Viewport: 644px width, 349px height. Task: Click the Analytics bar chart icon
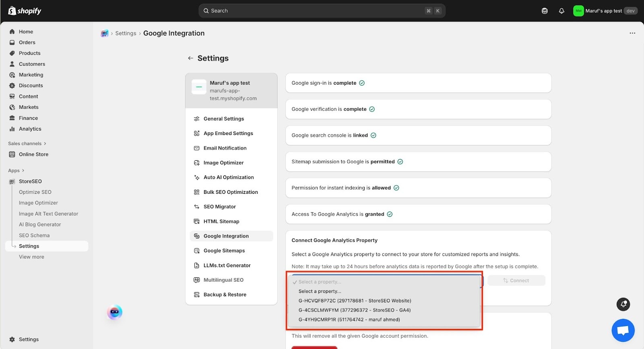pos(12,129)
